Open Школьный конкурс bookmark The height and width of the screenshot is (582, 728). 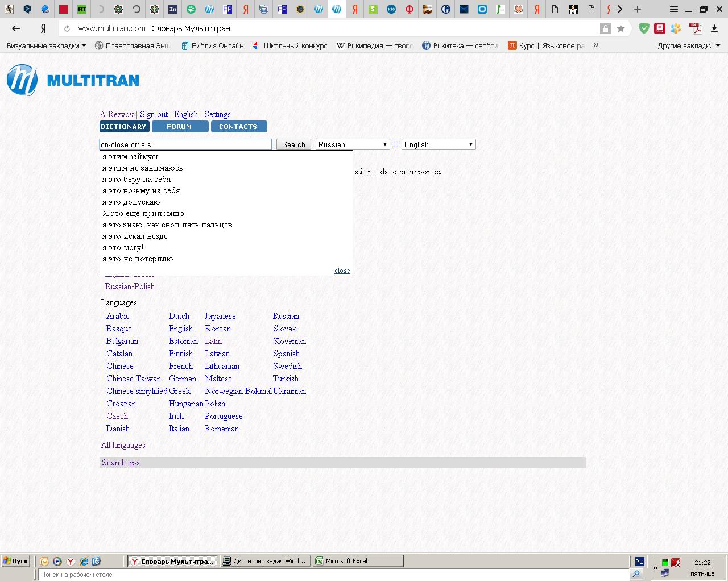click(290, 45)
